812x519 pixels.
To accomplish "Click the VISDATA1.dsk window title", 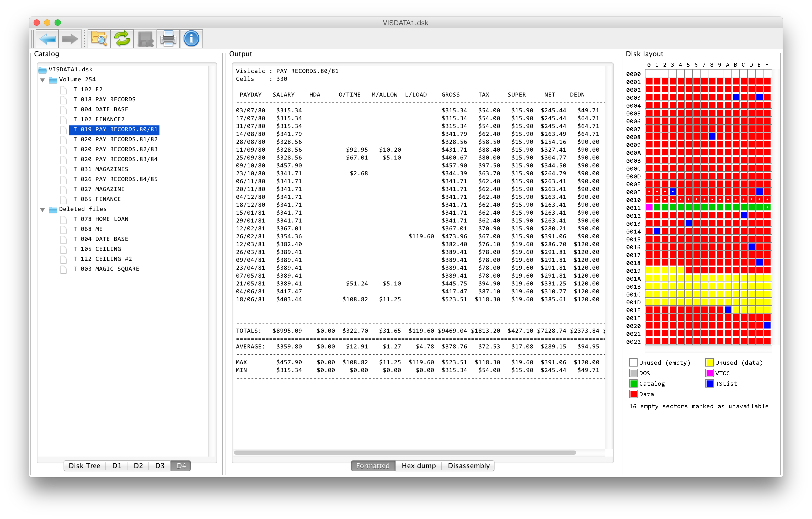I will (405, 23).
